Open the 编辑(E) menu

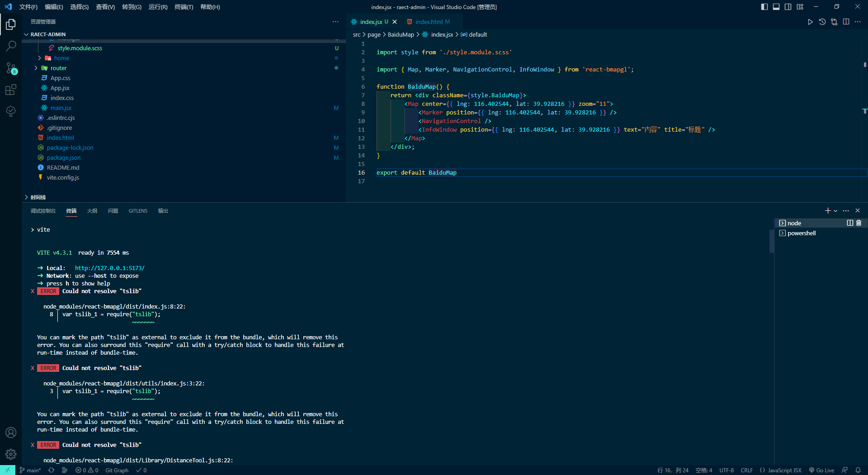pos(54,7)
